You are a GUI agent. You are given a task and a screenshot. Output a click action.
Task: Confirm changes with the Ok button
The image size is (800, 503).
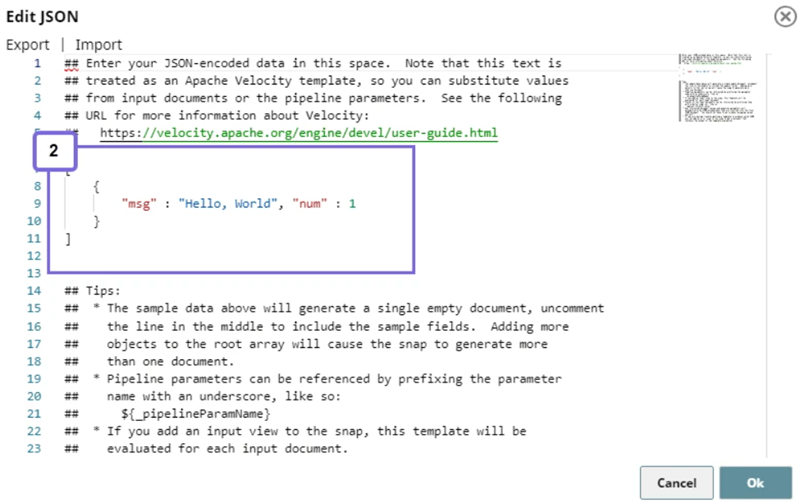tap(755, 482)
